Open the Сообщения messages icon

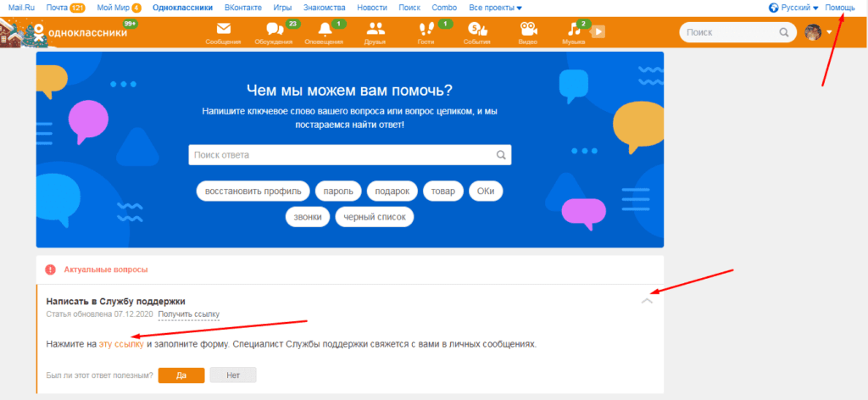[224, 32]
